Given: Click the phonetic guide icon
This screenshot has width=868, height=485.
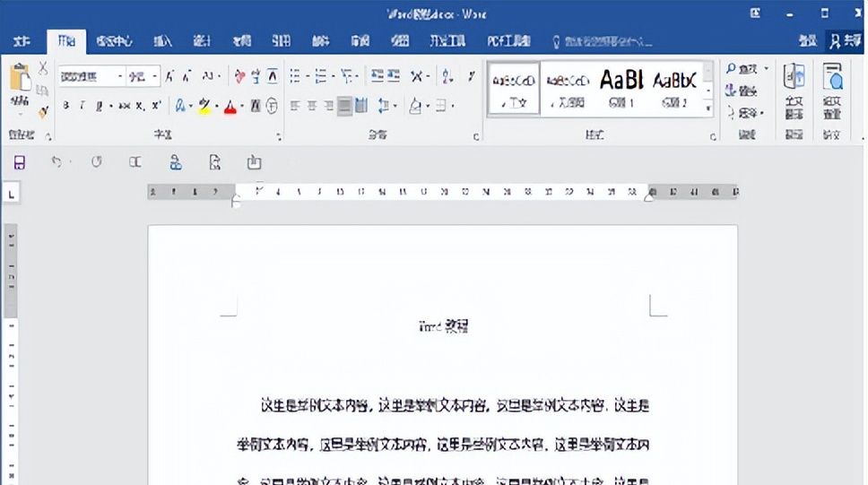Looking at the screenshot, I should click(256, 76).
